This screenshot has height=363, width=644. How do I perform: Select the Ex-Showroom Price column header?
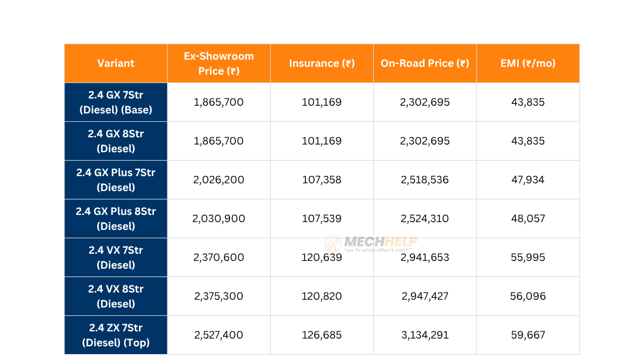tap(219, 63)
